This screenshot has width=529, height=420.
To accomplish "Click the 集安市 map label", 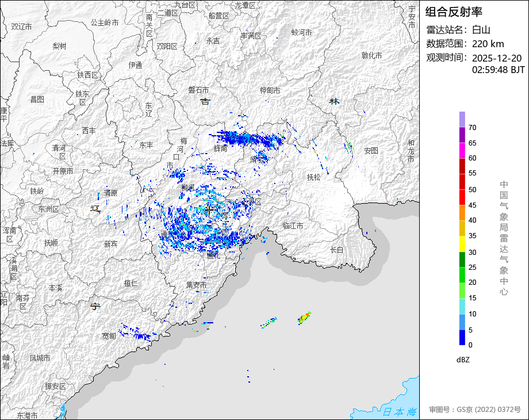I will click(196, 285).
